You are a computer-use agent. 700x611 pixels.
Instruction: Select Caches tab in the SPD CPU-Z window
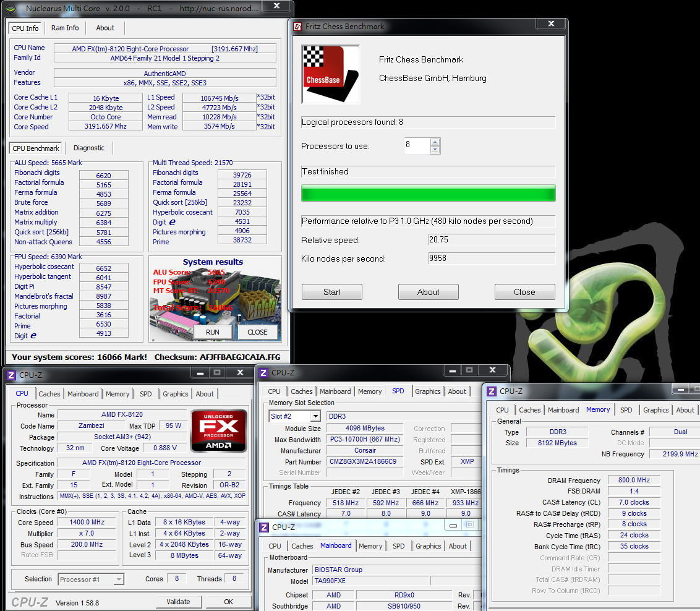(302, 391)
